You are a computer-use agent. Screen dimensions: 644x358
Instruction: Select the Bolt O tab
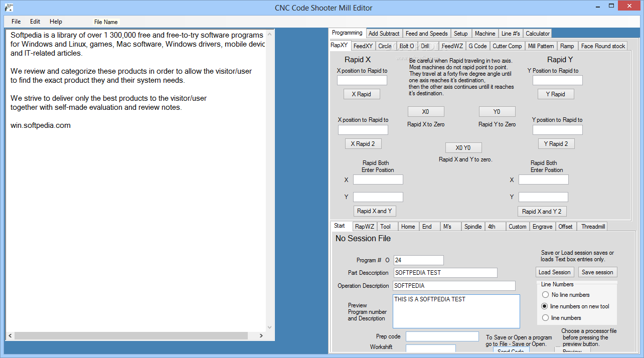407,46
